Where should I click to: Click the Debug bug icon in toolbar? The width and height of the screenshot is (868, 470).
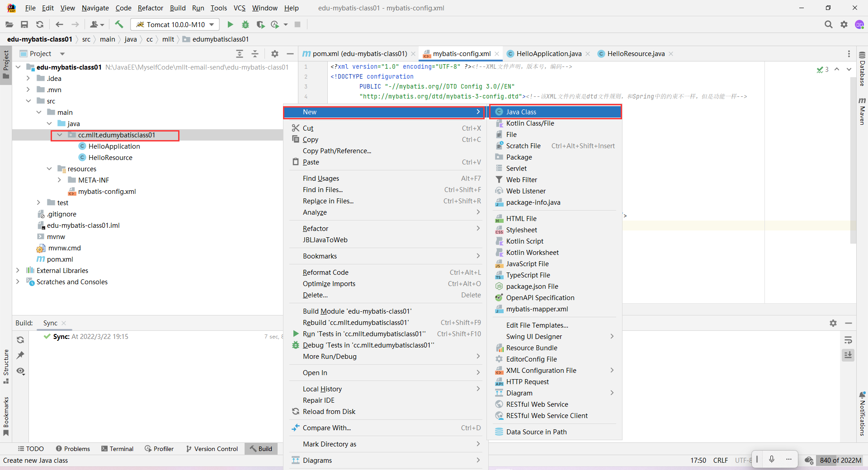[245, 24]
